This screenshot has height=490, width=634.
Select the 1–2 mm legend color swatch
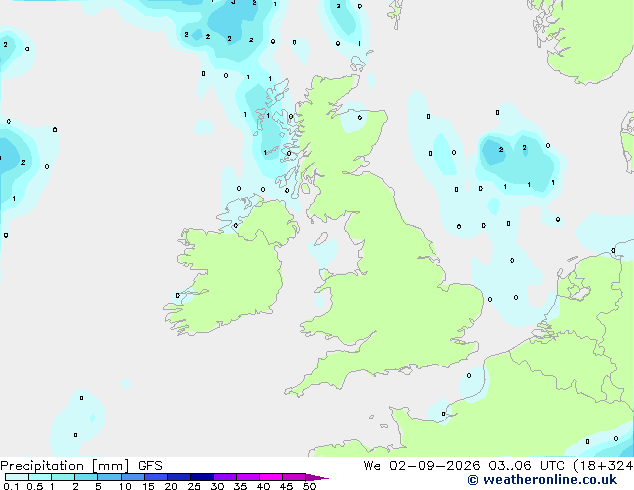click(63, 477)
